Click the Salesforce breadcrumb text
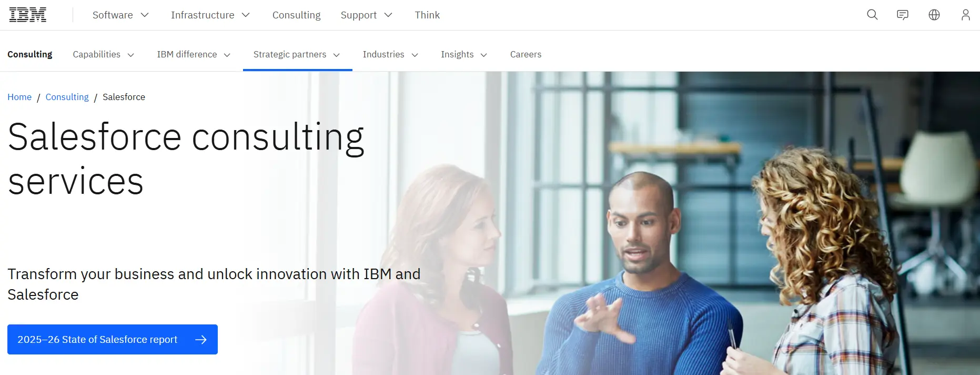Viewport: 980px width, 375px height. point(124,97)
